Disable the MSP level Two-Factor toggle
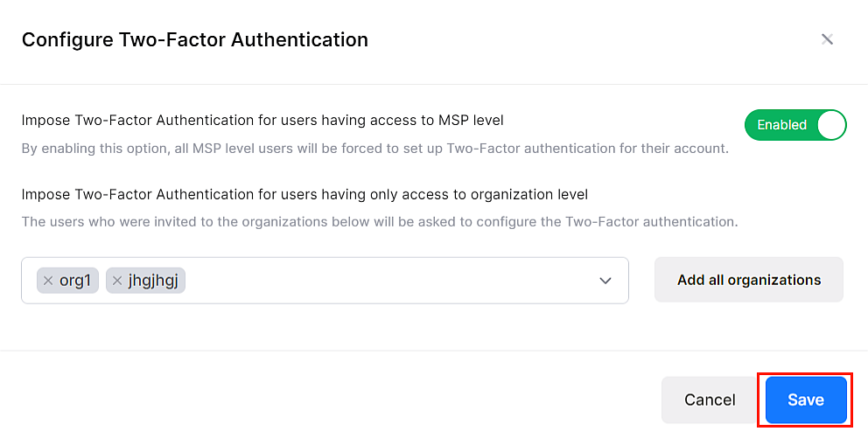The width and height of the screenshot is (868, 445). click(x=794, y=125)
